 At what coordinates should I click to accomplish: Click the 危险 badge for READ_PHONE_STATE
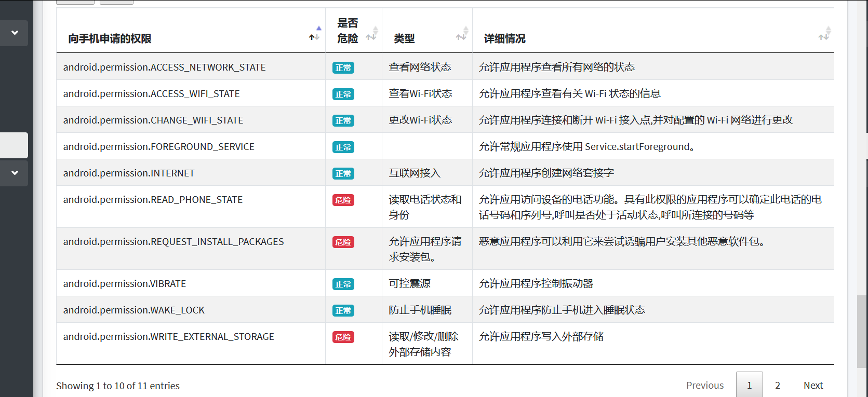click(343, 200)
